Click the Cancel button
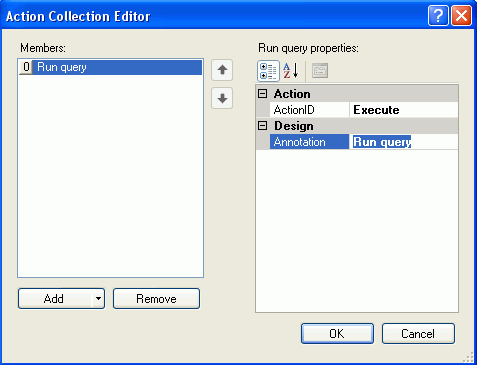The height and width of the screenshot is (365, 477). [418, 334]
